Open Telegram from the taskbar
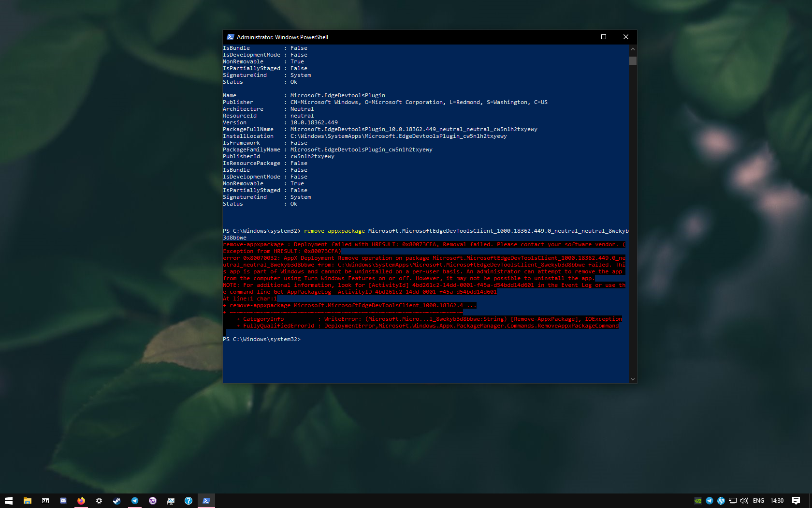 click(135, 501)
